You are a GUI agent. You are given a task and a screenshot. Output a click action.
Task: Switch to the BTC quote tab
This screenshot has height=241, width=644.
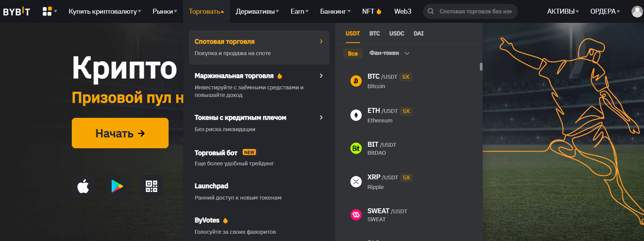coord(374,33)
